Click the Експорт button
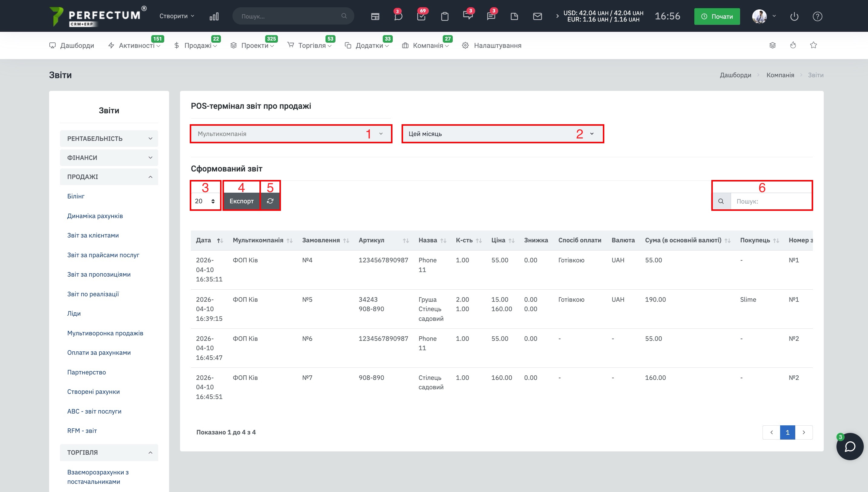Viewport: 868px width, 492px height. 241,201
